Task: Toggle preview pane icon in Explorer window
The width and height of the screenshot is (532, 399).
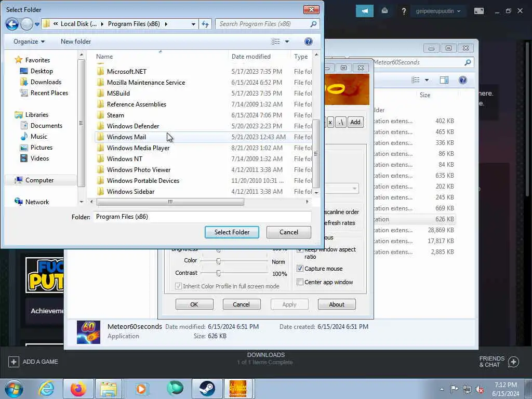Action: [444, 80]
